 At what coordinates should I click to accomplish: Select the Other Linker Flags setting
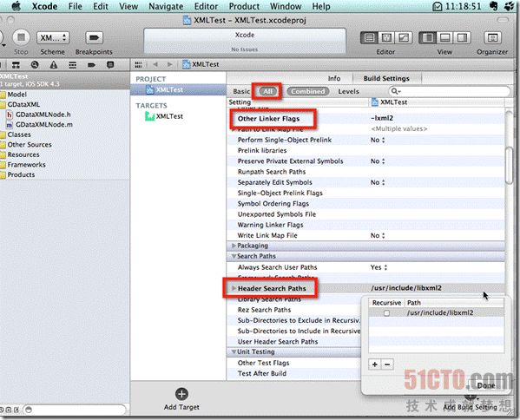click(x=268, y=119)
